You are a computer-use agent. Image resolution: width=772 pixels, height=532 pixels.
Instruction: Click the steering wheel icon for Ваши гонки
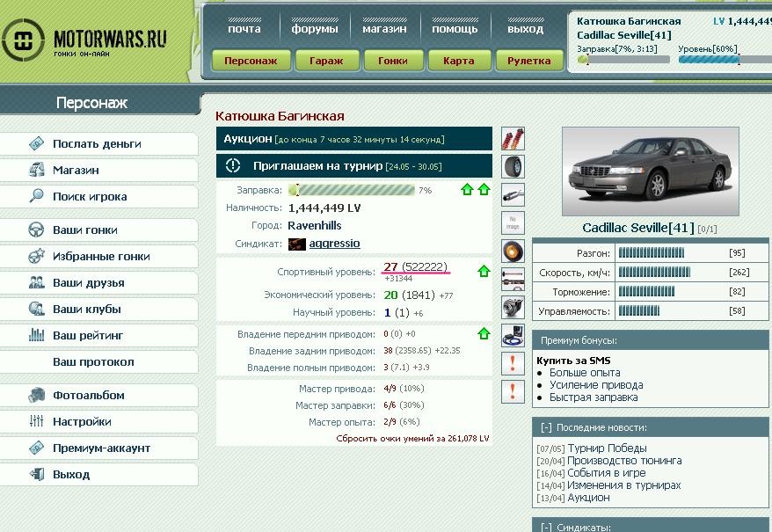coord(36,230)
